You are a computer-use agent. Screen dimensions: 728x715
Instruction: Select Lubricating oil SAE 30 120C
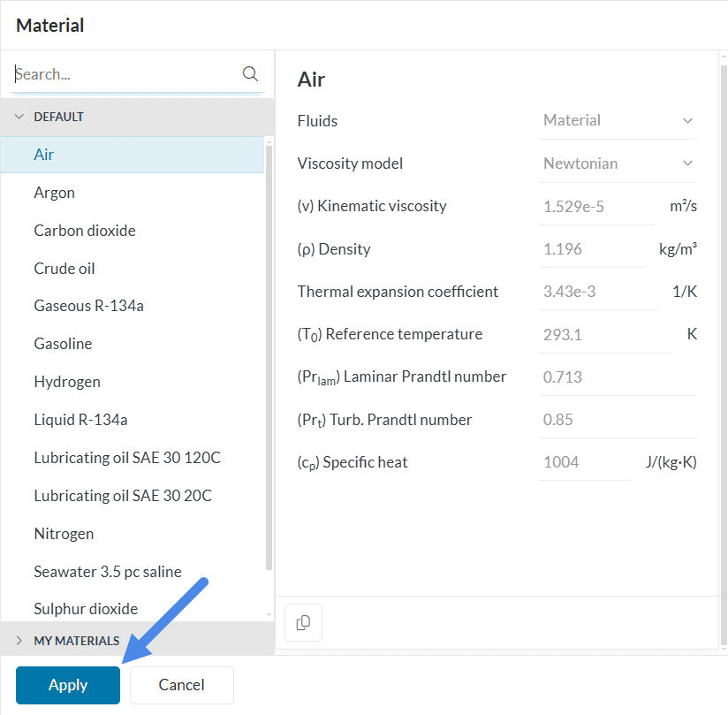(127, 458)
